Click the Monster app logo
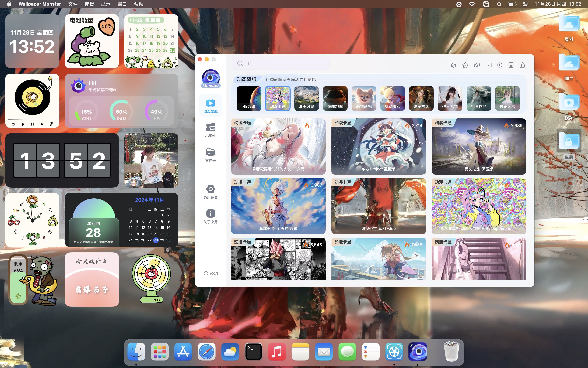588x368 pixels. click(211, 78)
